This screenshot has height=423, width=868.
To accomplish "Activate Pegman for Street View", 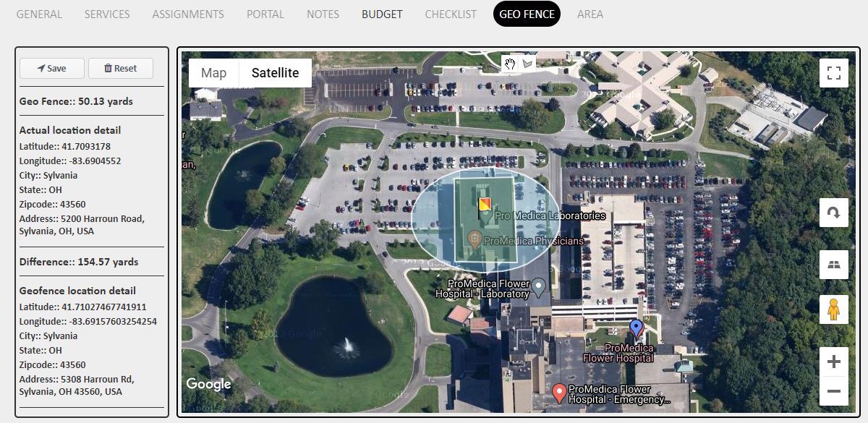I will click(x=833, y=309).
